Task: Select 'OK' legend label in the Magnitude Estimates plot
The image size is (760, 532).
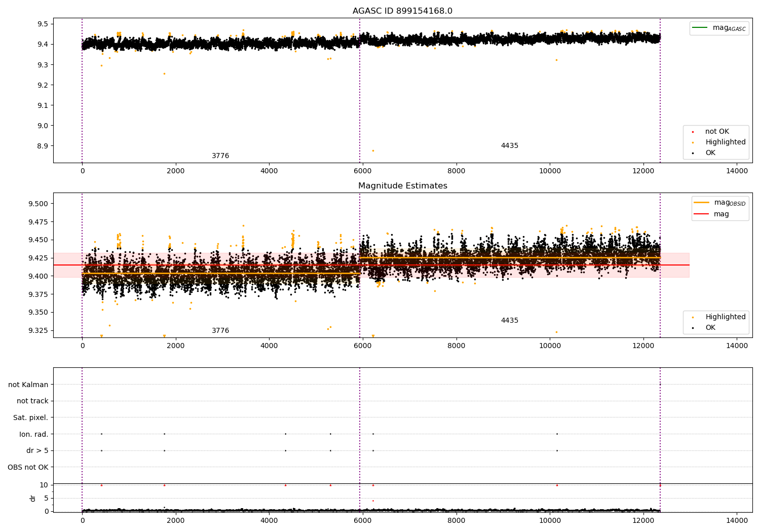Action: point(710,328)
